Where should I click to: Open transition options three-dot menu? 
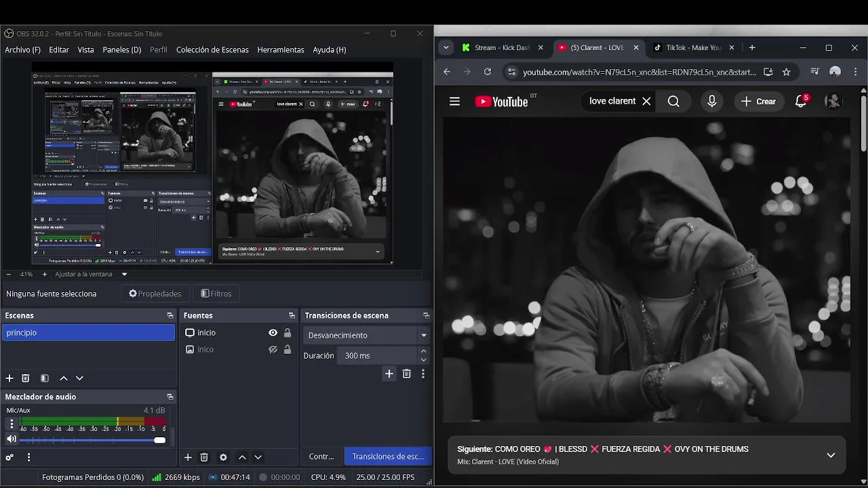pyautogui.click(x=423, y=373)
